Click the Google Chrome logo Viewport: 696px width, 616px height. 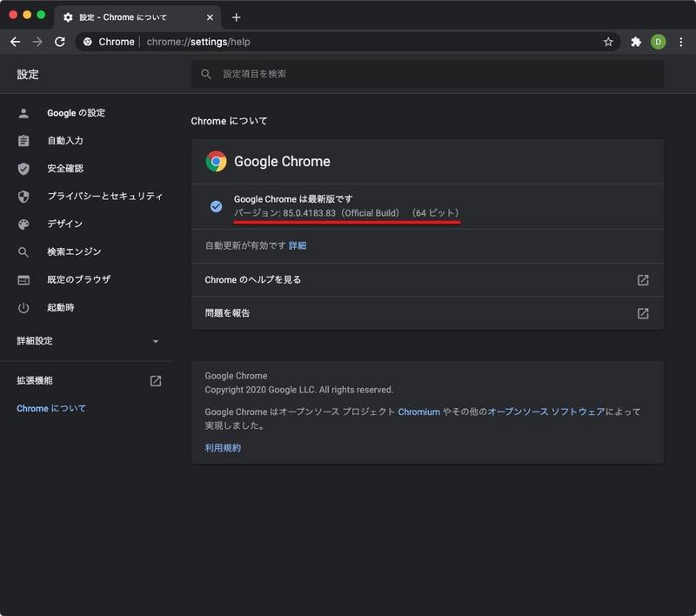pos(216,162)
